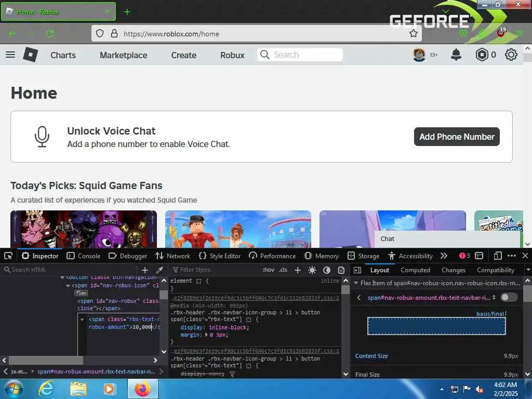Open the Accessibility tab
Image resolution: width=532 pixels, height=399 pixels.
coord(410,256)
